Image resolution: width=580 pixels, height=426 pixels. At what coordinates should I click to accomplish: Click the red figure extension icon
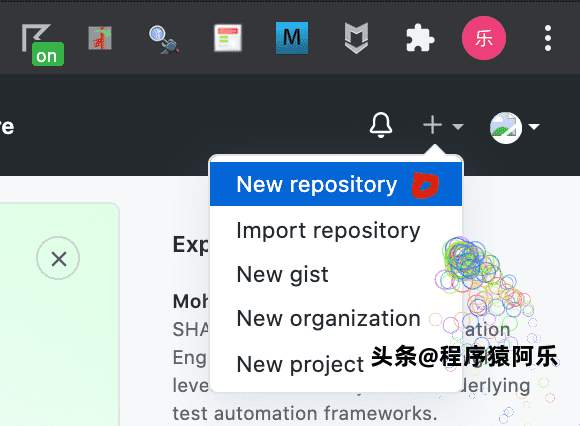click(100, 38)
